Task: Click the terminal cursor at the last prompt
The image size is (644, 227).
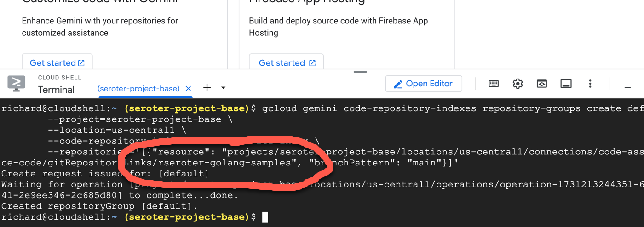Action: pos(265,217)
